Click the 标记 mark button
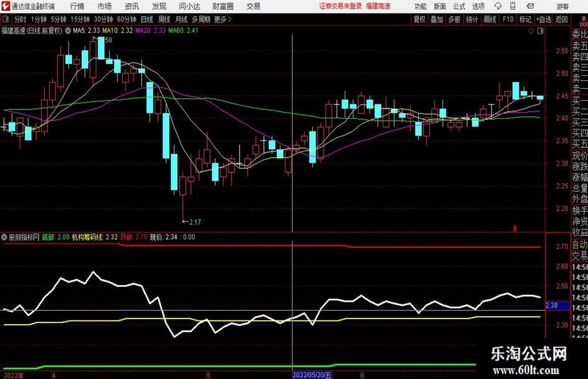 coord(525,19)
